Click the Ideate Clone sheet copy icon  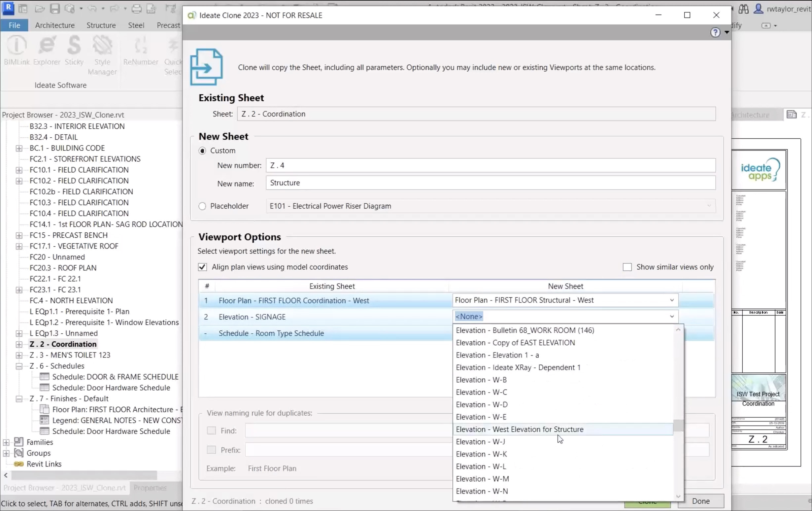(206, 67)
